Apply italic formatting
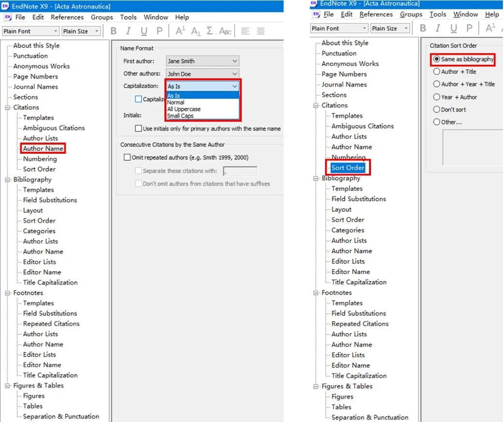This screenshot has width=504, height=422. tap(128, 31)
